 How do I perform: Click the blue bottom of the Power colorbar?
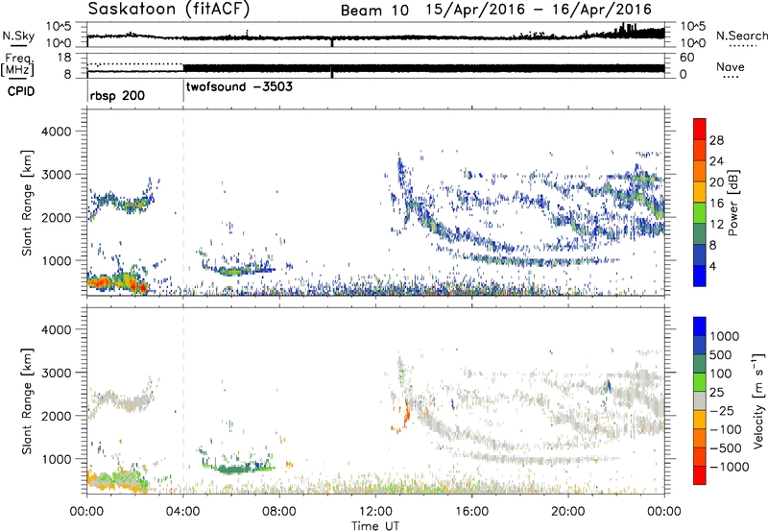(700, 277)
